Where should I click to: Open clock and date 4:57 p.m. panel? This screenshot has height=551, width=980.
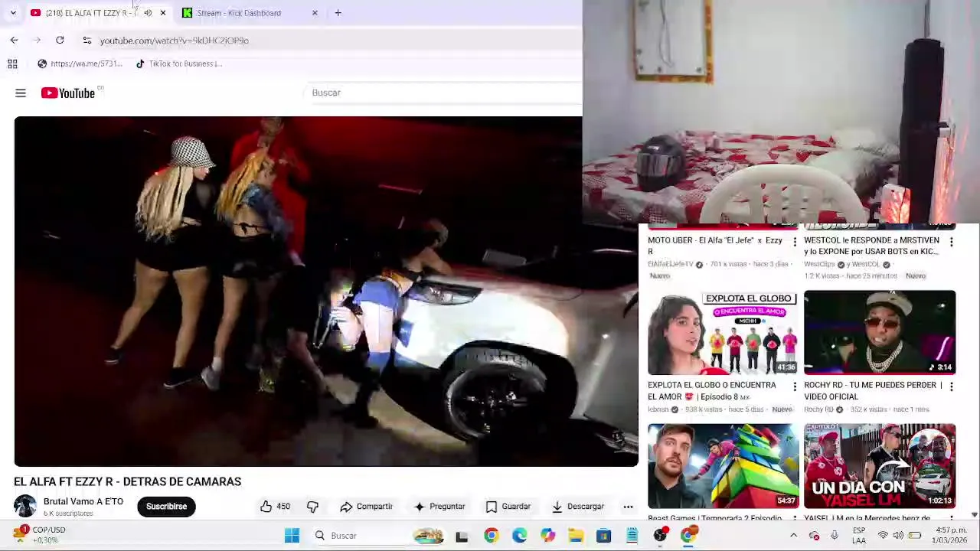pos(951,535)
